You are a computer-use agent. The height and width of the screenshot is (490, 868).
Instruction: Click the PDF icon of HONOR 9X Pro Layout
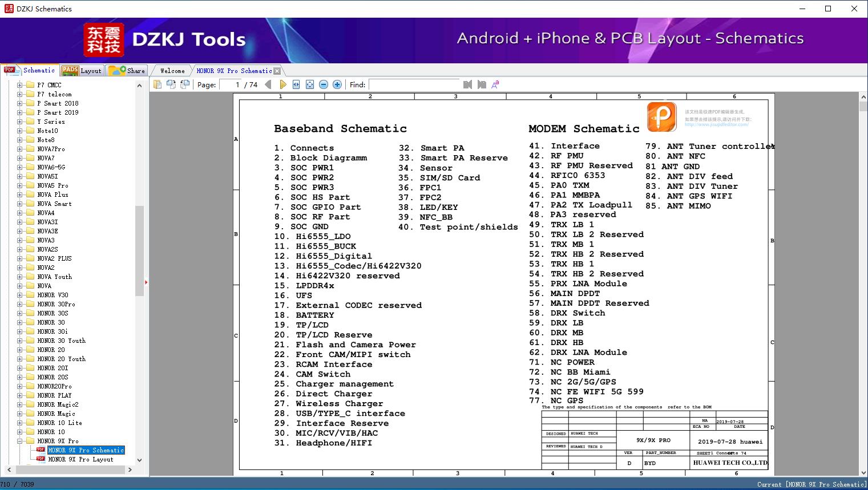point(41,459)
